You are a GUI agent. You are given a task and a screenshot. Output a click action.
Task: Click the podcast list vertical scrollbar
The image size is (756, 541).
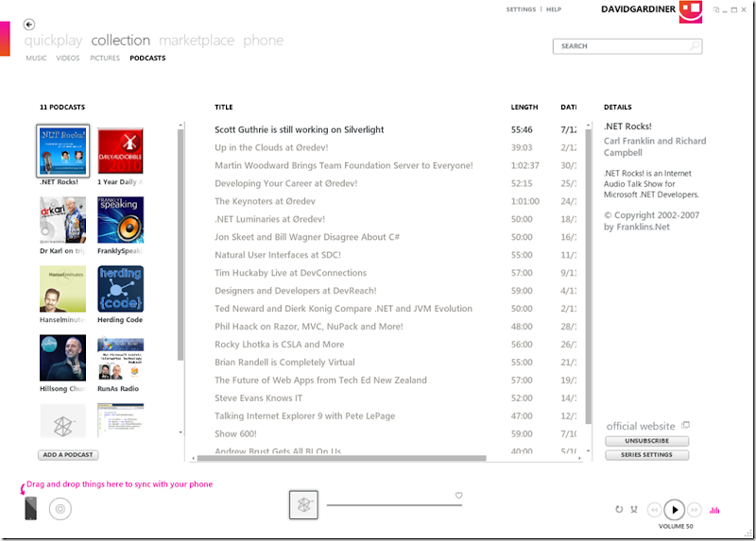pos(180,245)
